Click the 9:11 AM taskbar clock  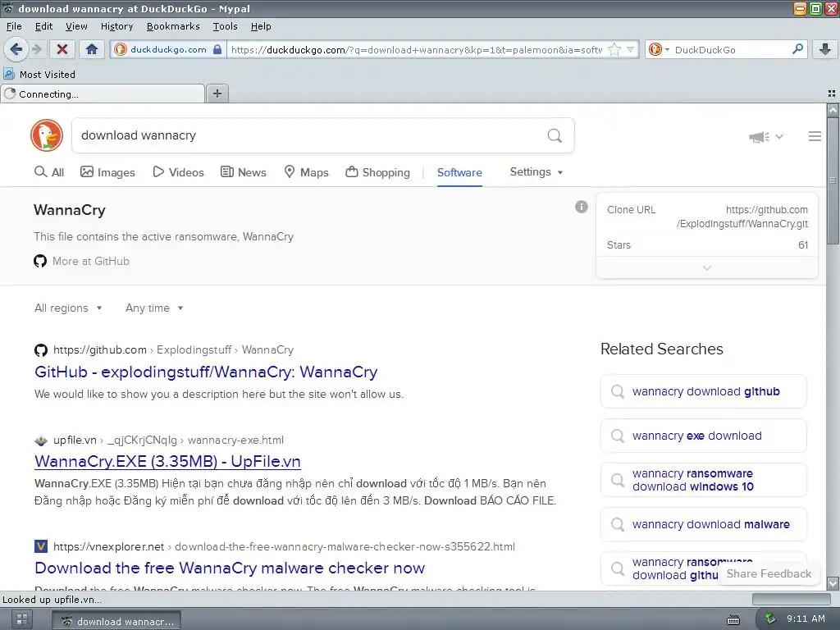point(806,619)
